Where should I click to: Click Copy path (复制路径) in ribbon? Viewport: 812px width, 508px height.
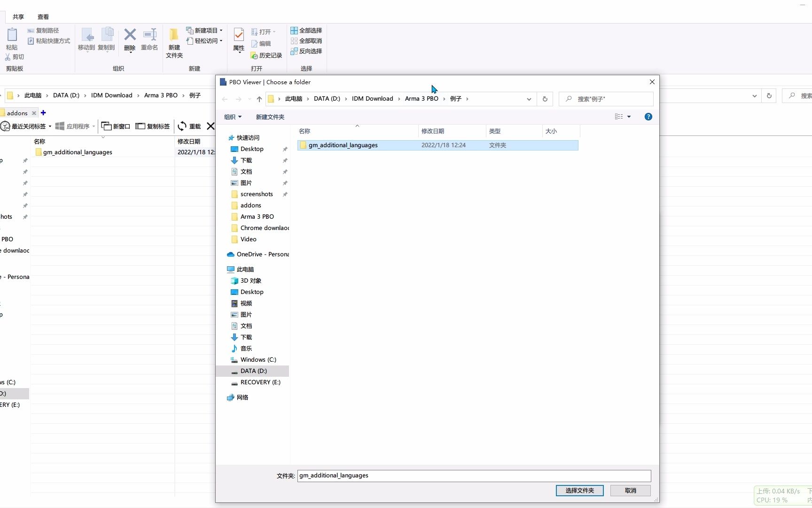pos(43,31)
